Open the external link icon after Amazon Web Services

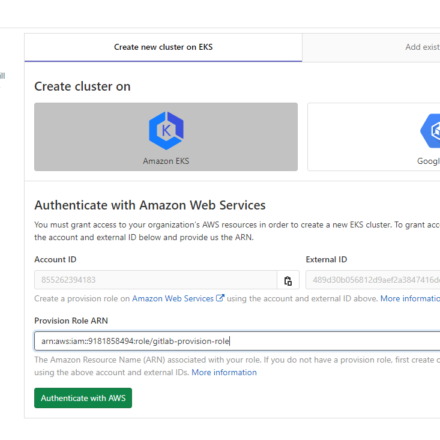(220, 298)
